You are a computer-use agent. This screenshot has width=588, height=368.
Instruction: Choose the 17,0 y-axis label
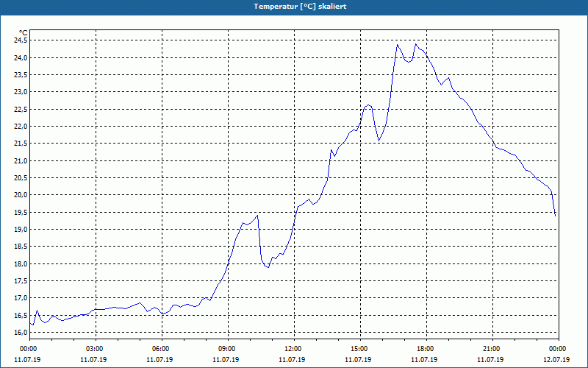[x=21, y=298]
